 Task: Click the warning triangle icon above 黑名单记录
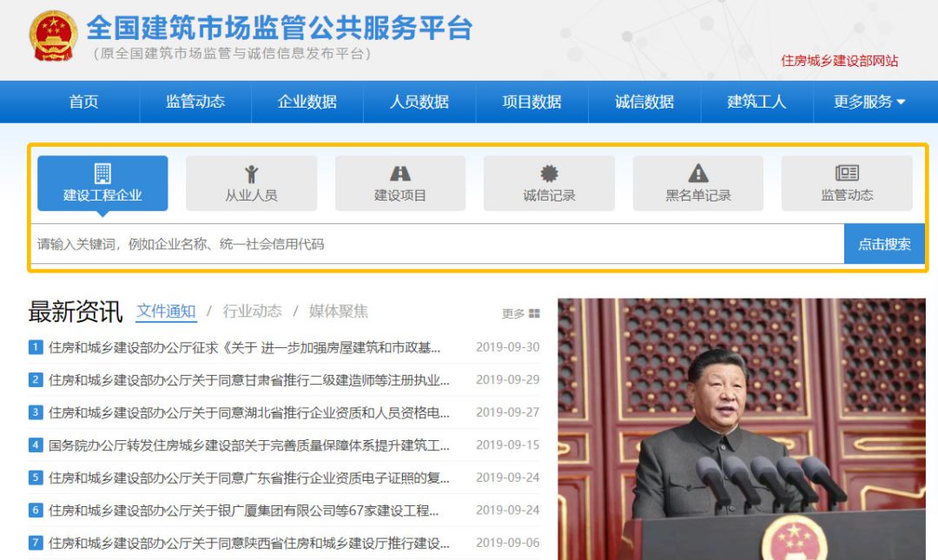(698, 174)
